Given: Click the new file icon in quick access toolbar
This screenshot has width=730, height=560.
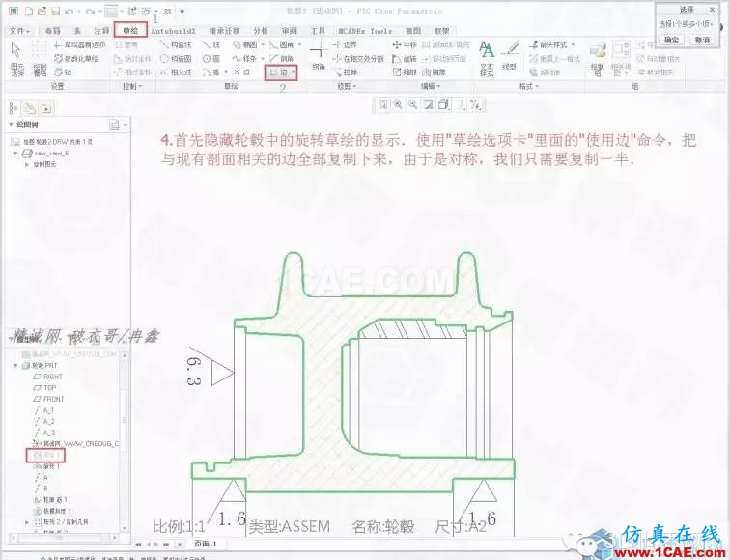Looking at the screenshot, I should coord(28,11).
